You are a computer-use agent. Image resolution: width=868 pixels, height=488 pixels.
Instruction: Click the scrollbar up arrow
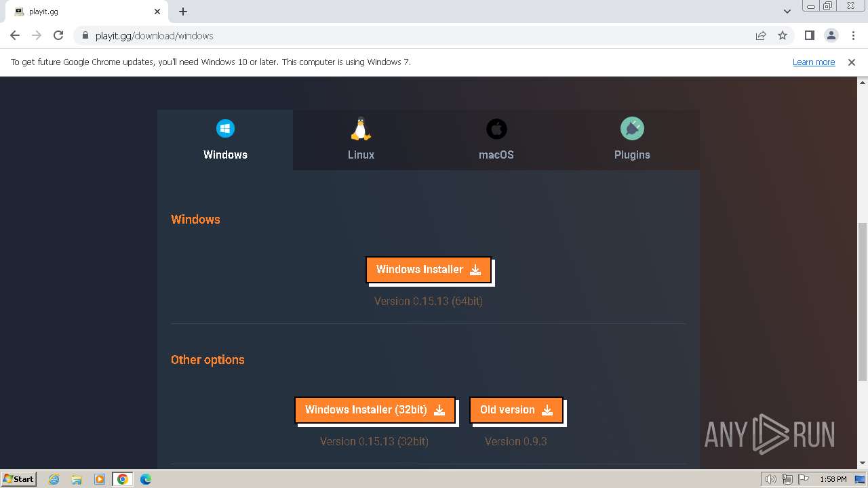click(863, 81)
